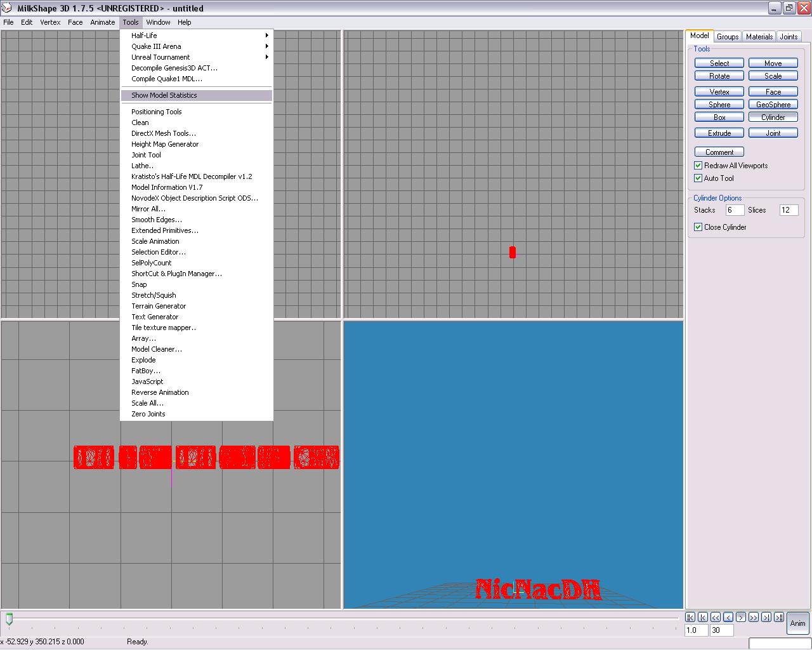Image resolution: width=812 pixels, height=650 pixels.
Task: Step back one frame
Action: 728,617
